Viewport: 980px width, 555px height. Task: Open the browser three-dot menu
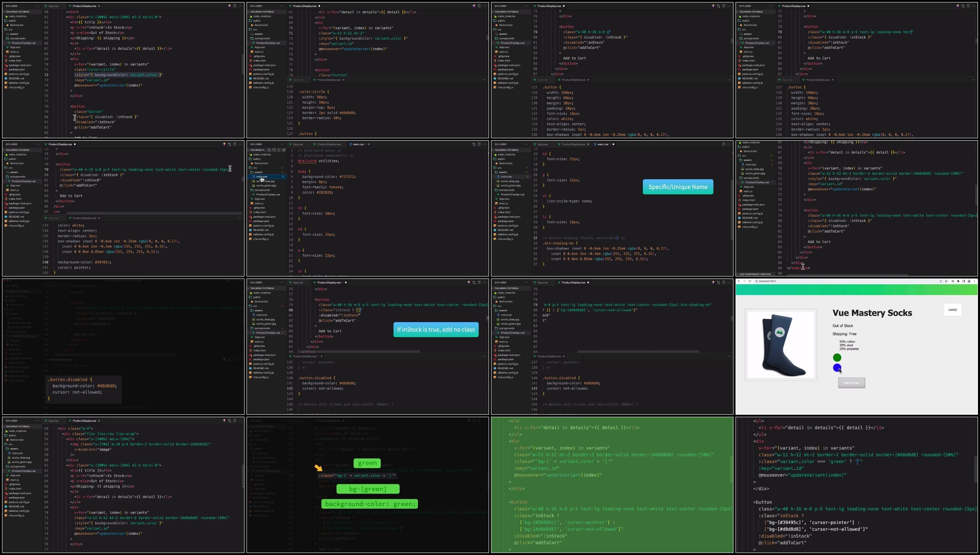point(974,281)
